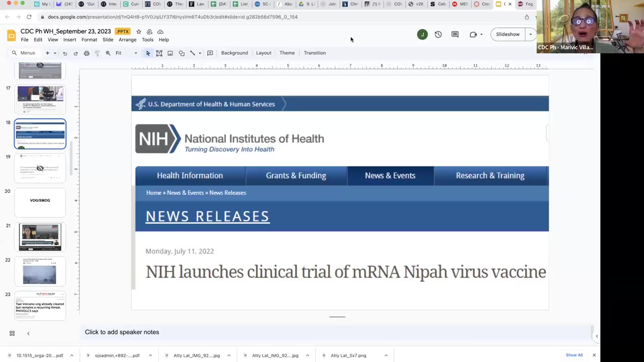The height and width of the screenshot is (362, 644).
Task: Reload the browser page
Action: (x=29, y=17)
